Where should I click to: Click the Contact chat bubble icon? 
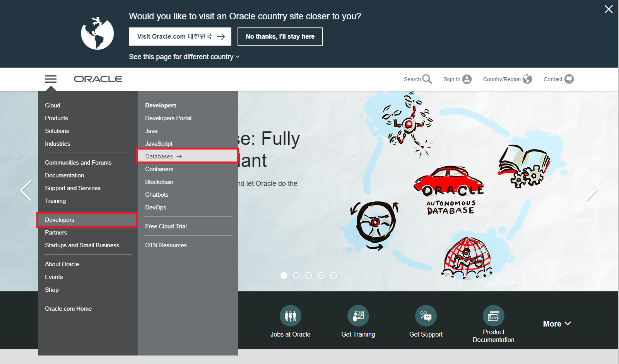coord(569,79)
